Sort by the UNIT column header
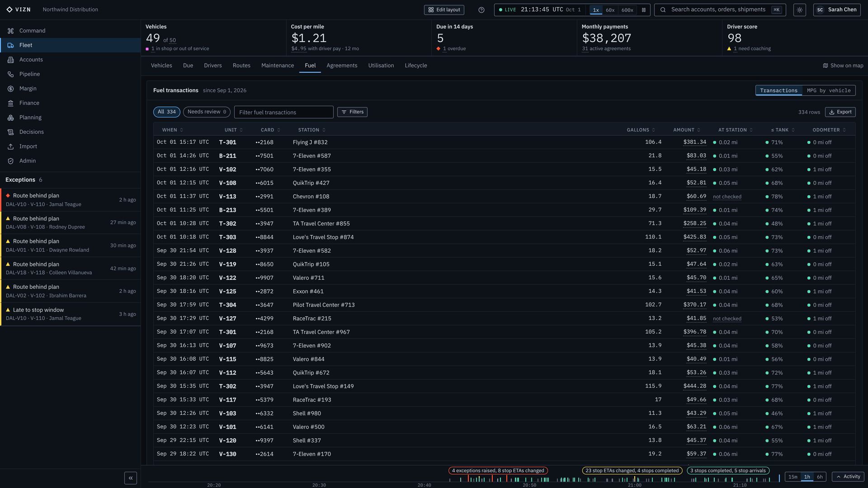This screenshot has height=488, width=868. [234, 130]
